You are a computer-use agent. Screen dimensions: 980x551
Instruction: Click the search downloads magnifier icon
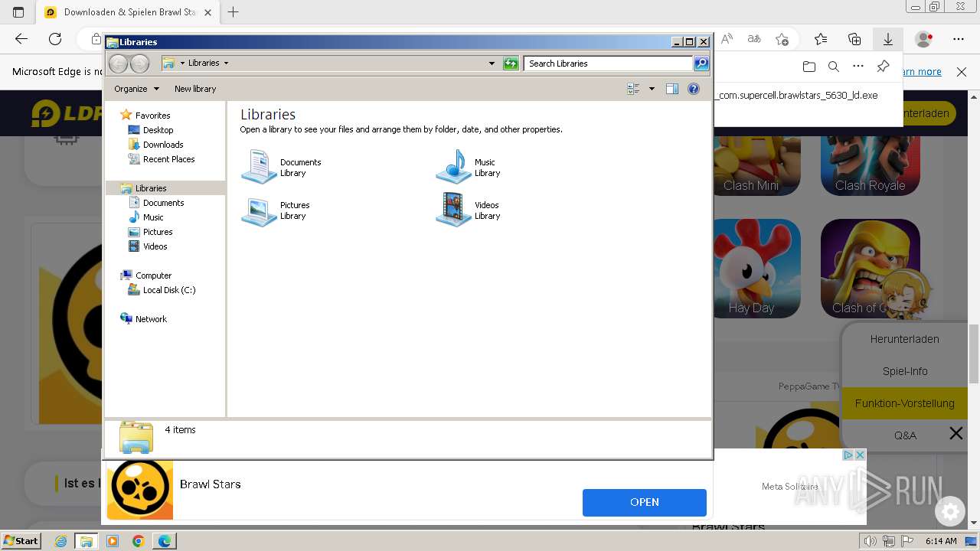pyautogui.click(x=834, y=67)
